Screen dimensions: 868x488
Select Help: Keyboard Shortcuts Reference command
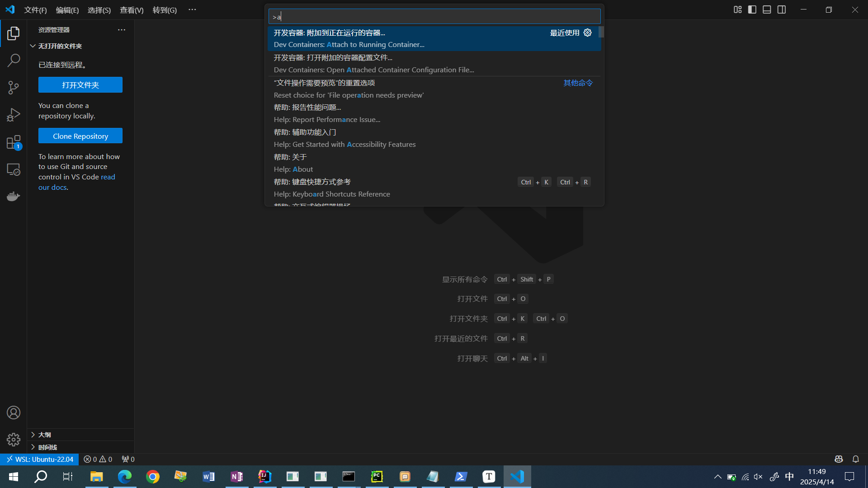click(434, 188)
